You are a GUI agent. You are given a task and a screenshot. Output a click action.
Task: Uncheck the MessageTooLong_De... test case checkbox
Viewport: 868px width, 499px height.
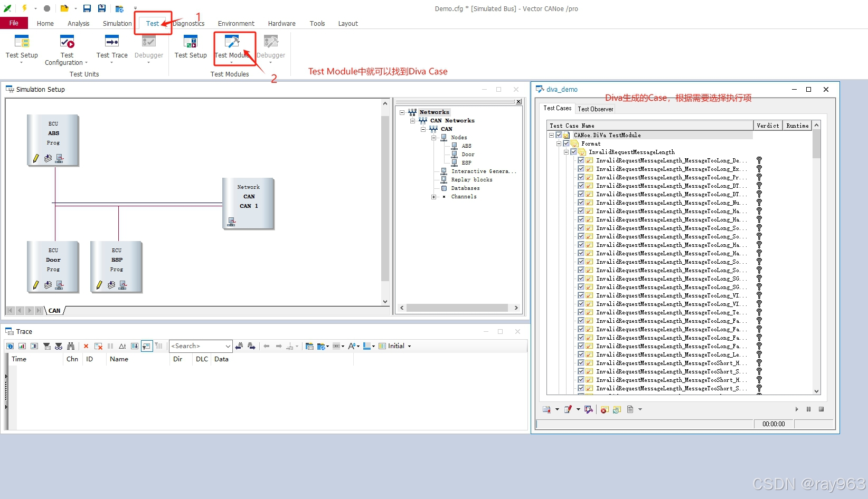pyautogui.click(x=581, y=160)
